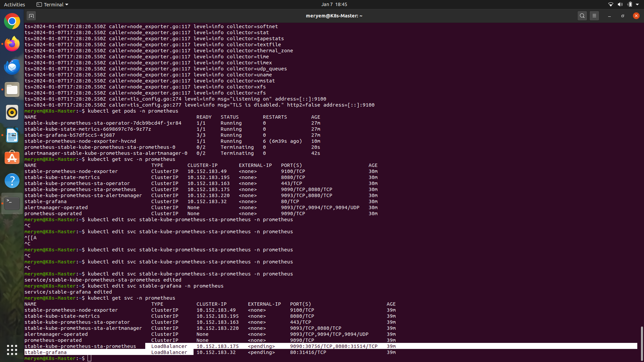Click the terminal search icon

582,16
